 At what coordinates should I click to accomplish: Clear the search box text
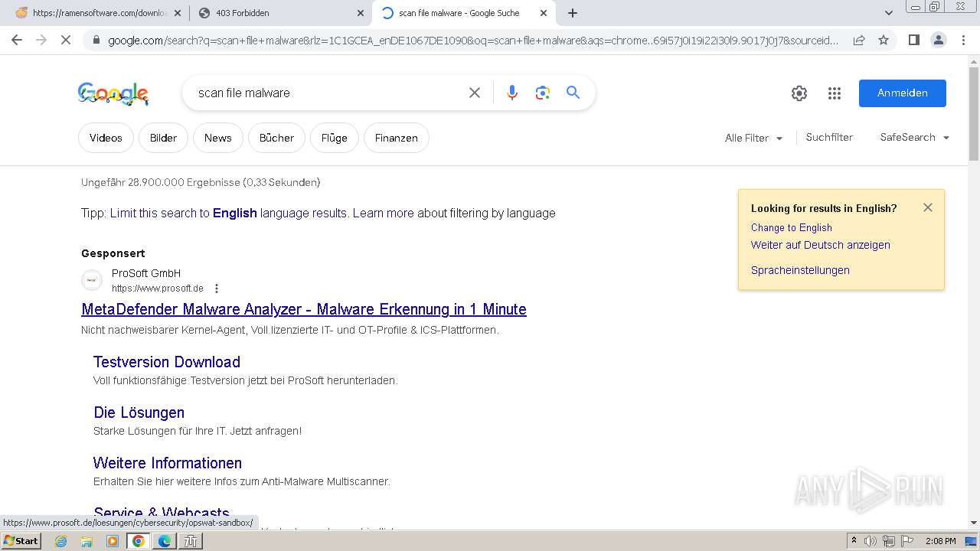(475, 93)
